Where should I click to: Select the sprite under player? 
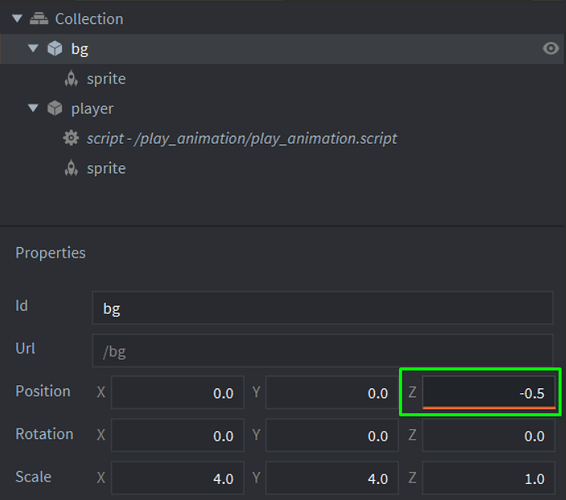point(106,169)
